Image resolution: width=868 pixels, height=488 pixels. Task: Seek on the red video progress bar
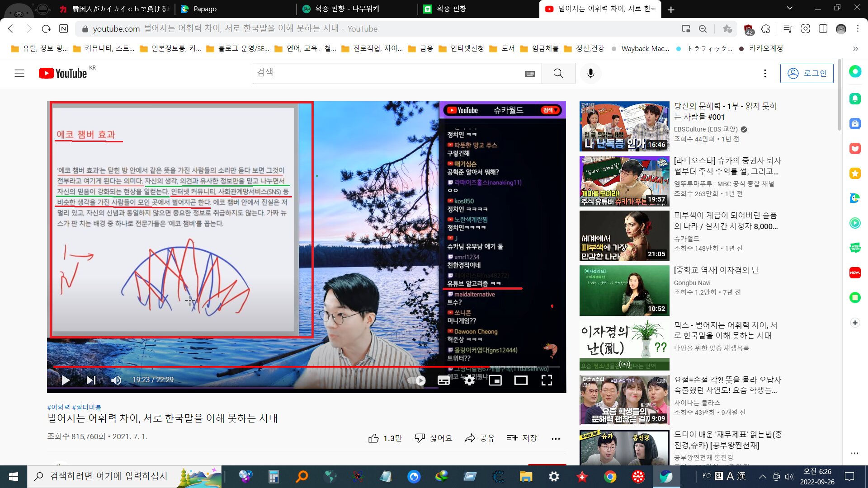pyautogui.click(x=271, y=366)
